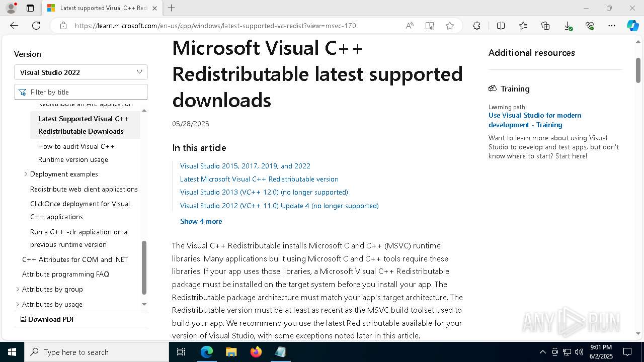Image resolution: width=644 pixels, height=362 pixels.
Task: Open Collections icon
Action: coord(545,26)
